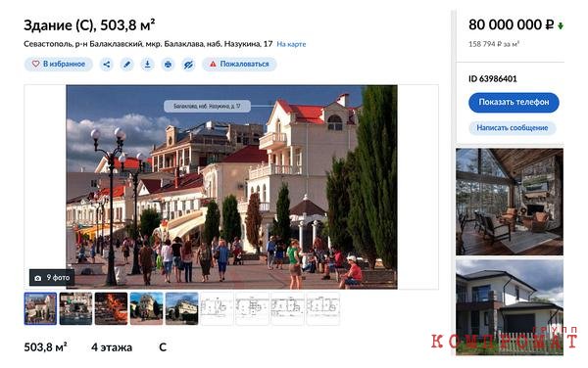
Task: Click the Показать телефон button
Action: pyautogui.click(x=514, y=102)
